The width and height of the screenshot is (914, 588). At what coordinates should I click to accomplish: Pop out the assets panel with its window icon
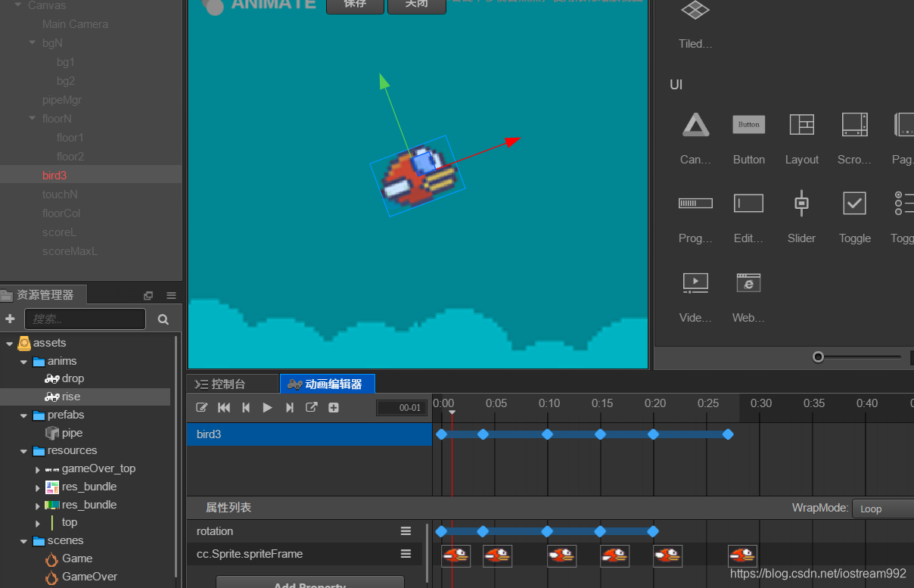(x=148, y=295)
